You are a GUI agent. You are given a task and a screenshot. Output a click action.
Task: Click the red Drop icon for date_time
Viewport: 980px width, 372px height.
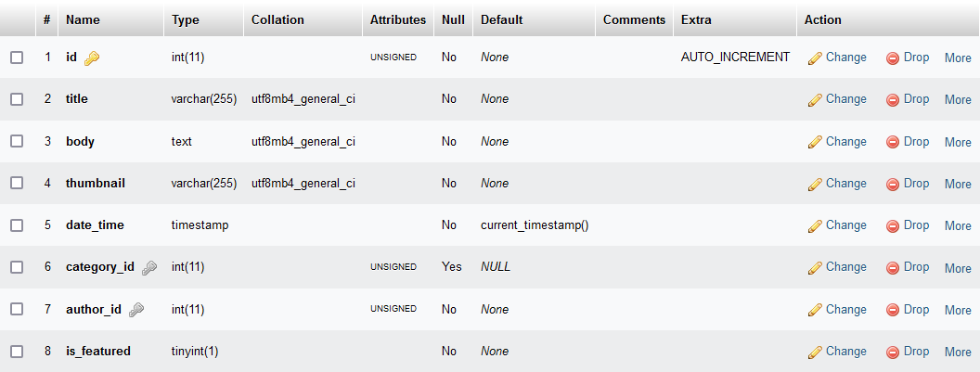coord(893,225)
